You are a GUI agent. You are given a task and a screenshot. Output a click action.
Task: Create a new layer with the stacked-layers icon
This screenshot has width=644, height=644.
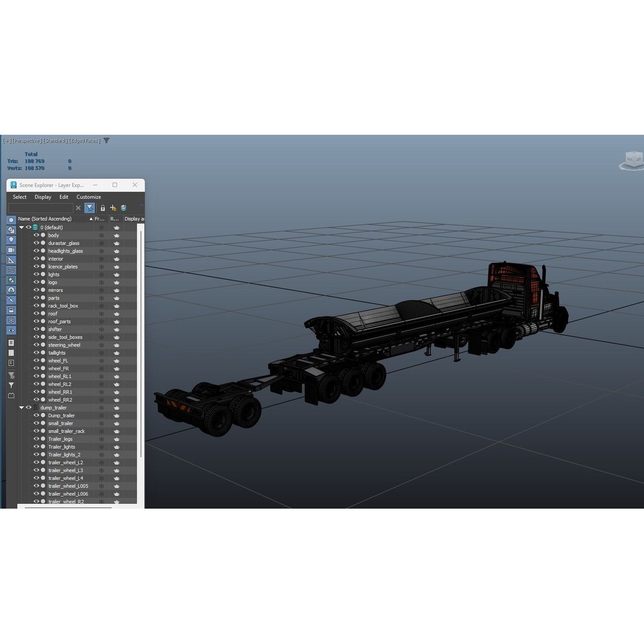click(x=123, y=208)
